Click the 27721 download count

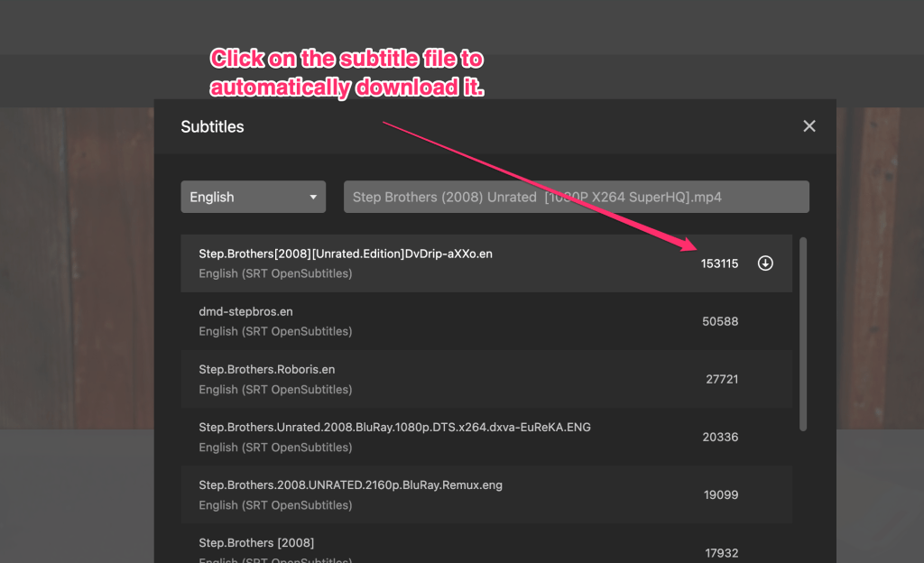click(722, 379)
